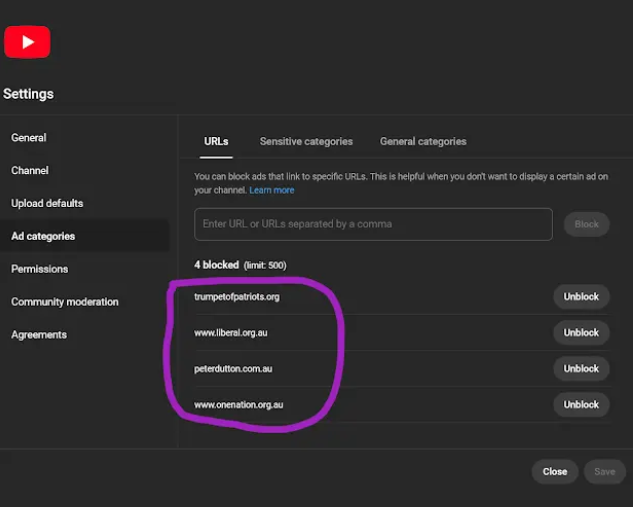This screenshot has height=507, width=634.
Task: Follow the Learn more link
Action: coord(272,190)
